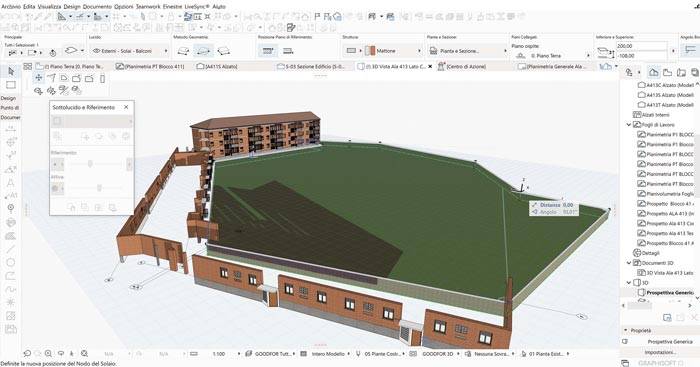
Task: Open the Finestre menu
Action: [x=172, y=7]
